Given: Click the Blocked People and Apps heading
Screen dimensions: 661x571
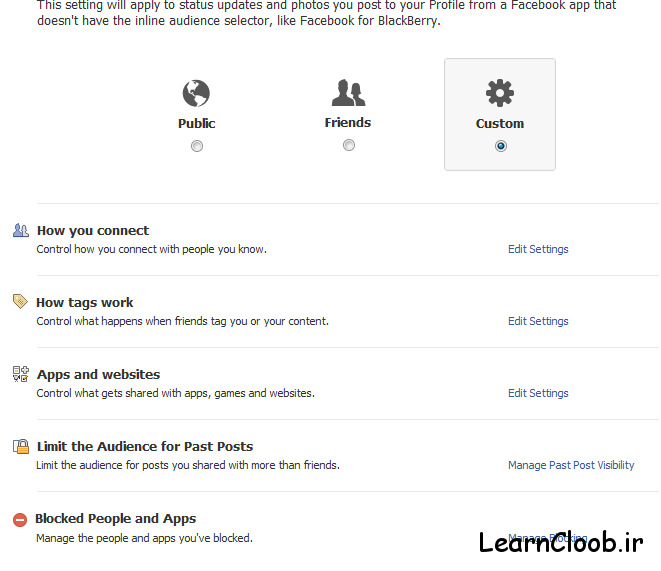Looking at the screenshot, I should [x=116, y=519].
